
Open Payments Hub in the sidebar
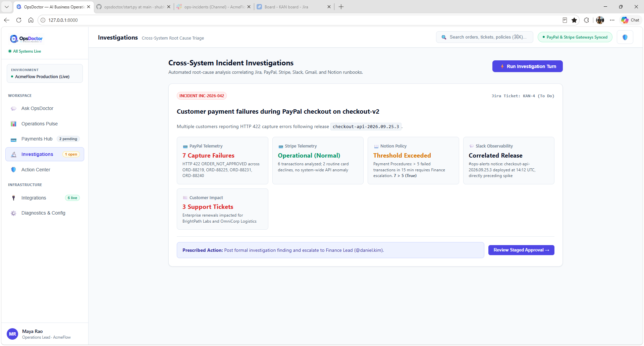[45, 139]
